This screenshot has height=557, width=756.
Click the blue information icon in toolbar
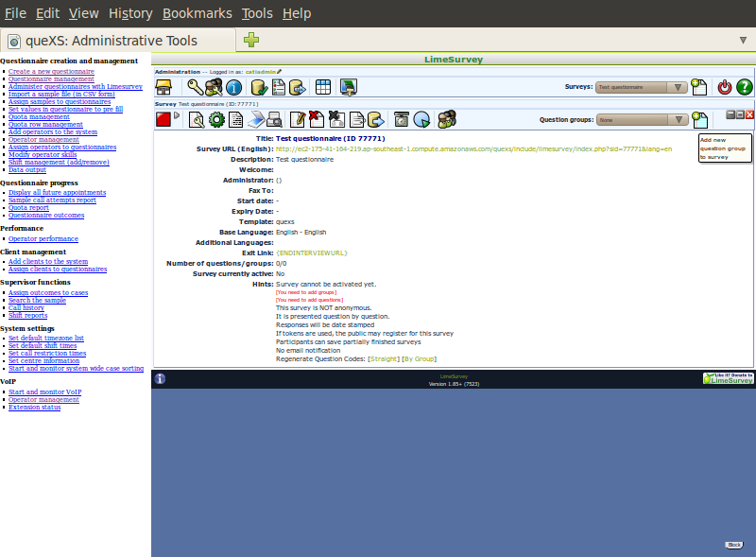tap(233, 87)
